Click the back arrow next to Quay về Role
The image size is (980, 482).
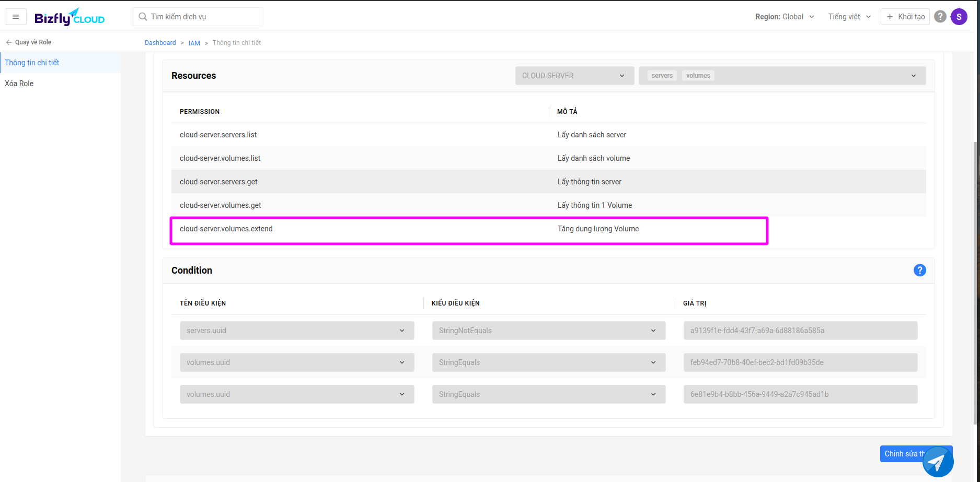coord(9,42)
